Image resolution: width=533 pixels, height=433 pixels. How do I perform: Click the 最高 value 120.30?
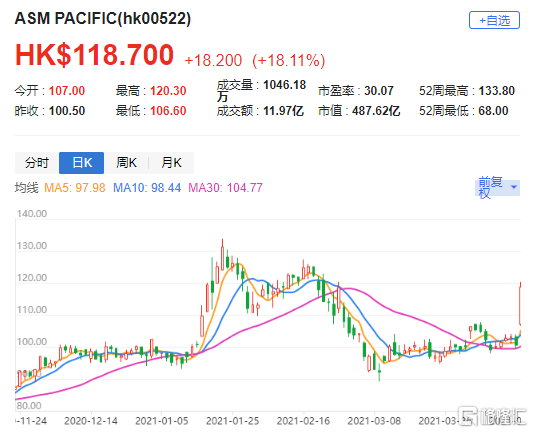pos(168,91)
